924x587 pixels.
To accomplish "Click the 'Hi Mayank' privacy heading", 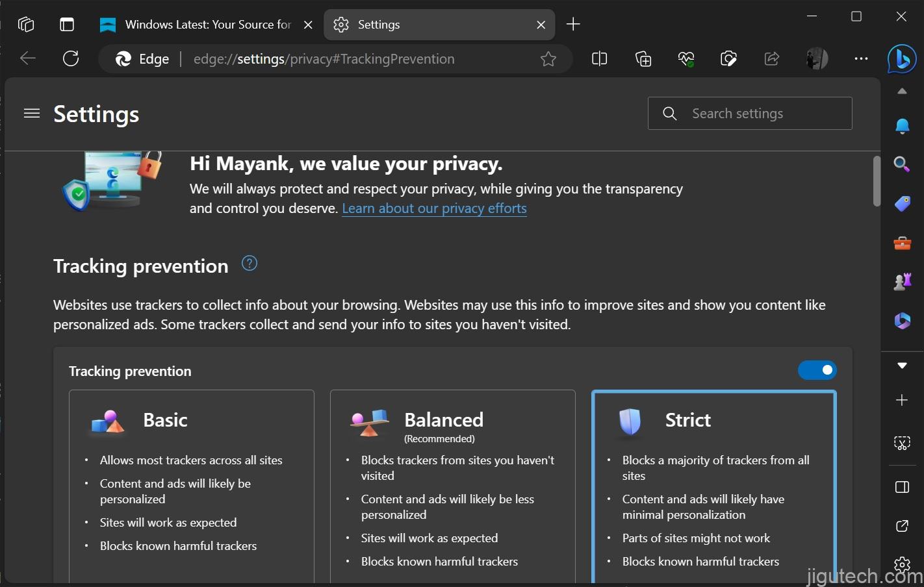I will coord(346,164).
